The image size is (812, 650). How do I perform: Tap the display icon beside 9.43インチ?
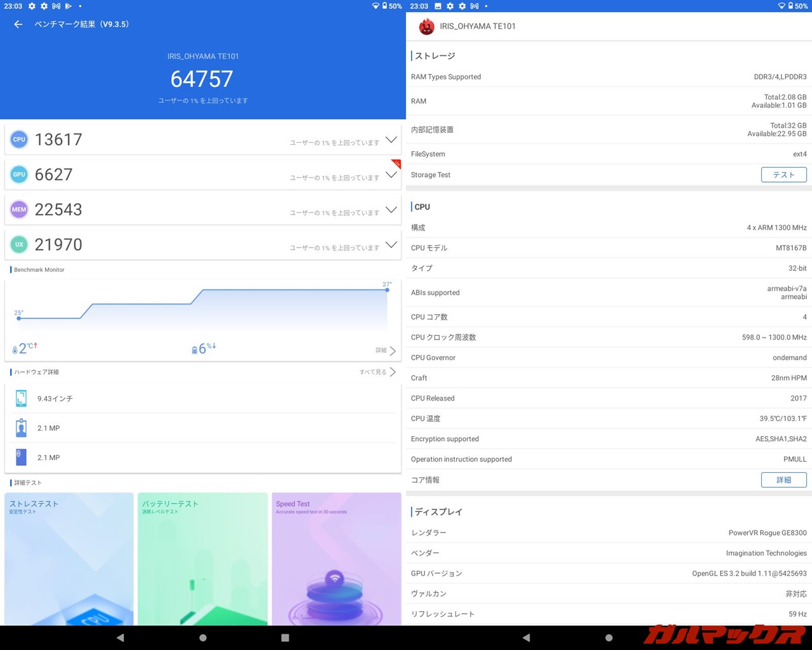[x=21, y=398]
